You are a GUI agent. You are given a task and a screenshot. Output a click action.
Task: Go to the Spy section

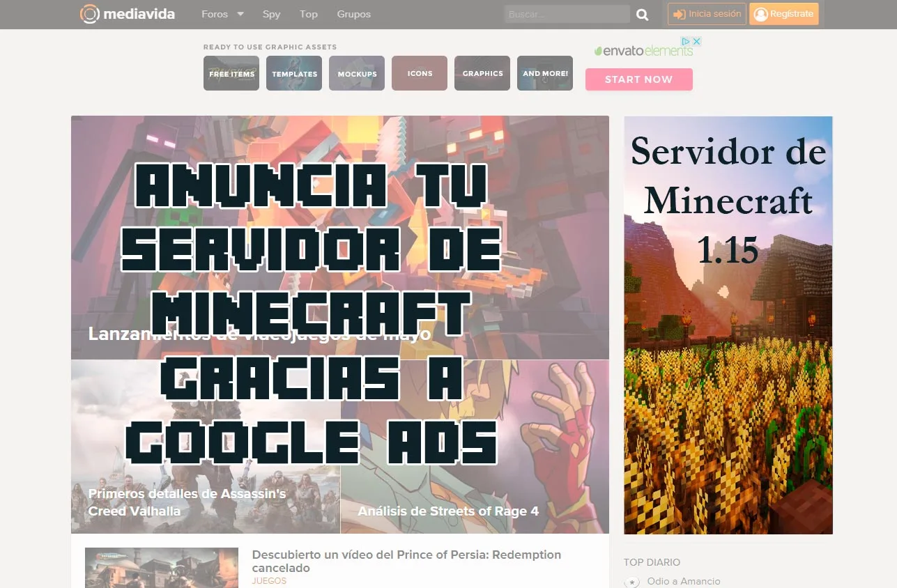272,14
